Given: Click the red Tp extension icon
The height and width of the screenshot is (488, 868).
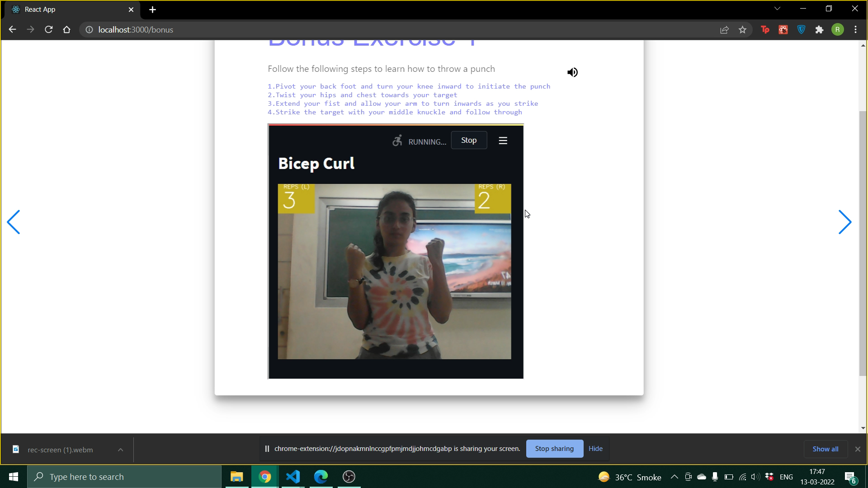Looking at the screenshot, I should [x=765, y=29].
